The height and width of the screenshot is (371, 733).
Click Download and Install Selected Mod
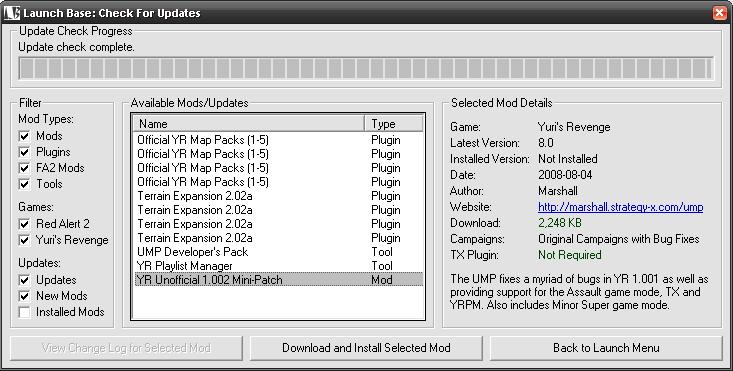click(x=366, y=348)
